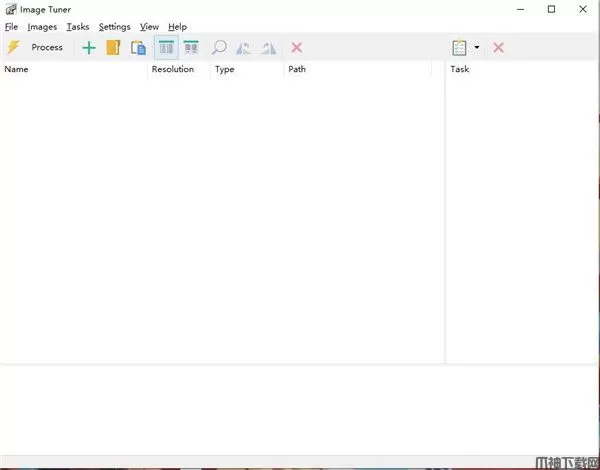
Task: Open the File menu
Action: (x=11, y=27)
